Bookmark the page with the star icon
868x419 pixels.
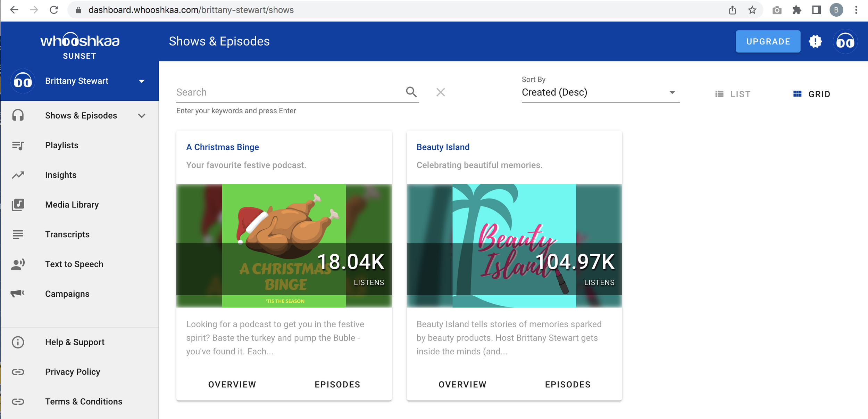[752, 10]
